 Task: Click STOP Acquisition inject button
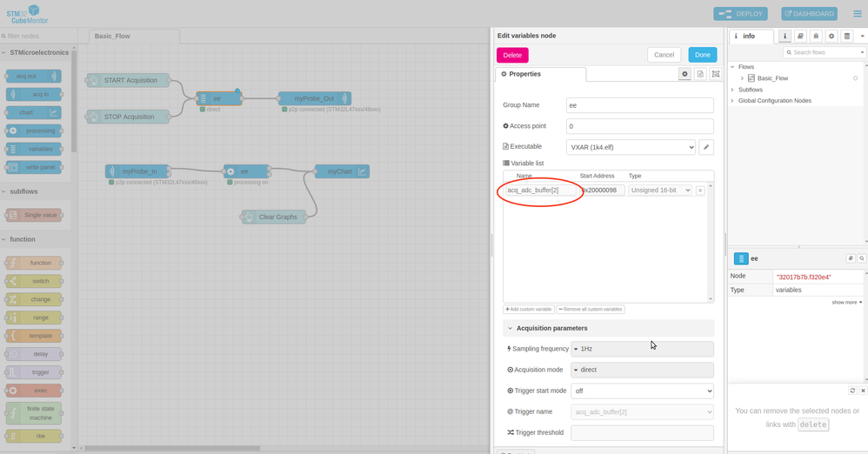tap(93, 117)
